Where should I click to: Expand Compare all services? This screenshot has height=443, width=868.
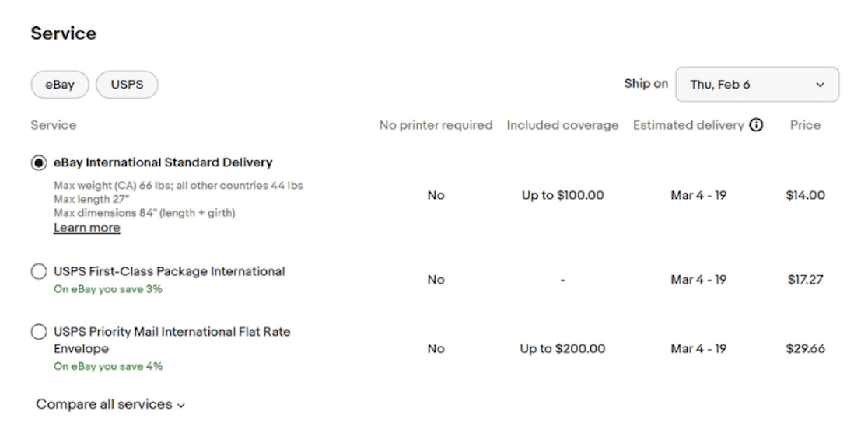[110, 404]
